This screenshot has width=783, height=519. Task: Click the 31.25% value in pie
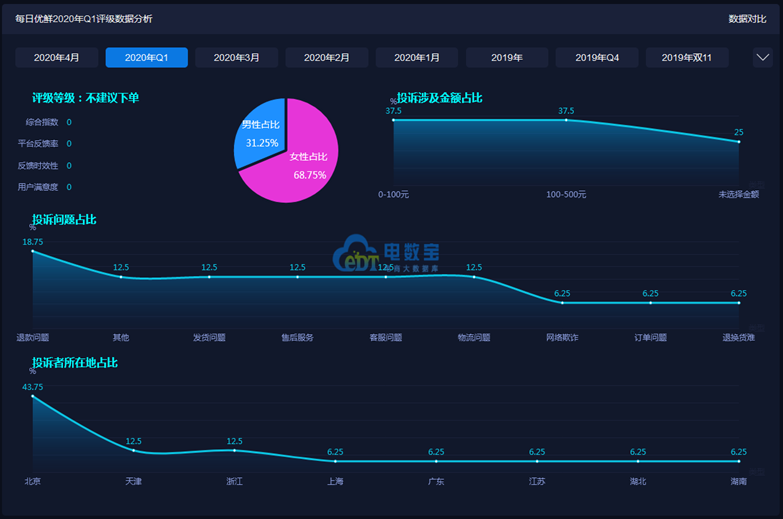(262, 143)
